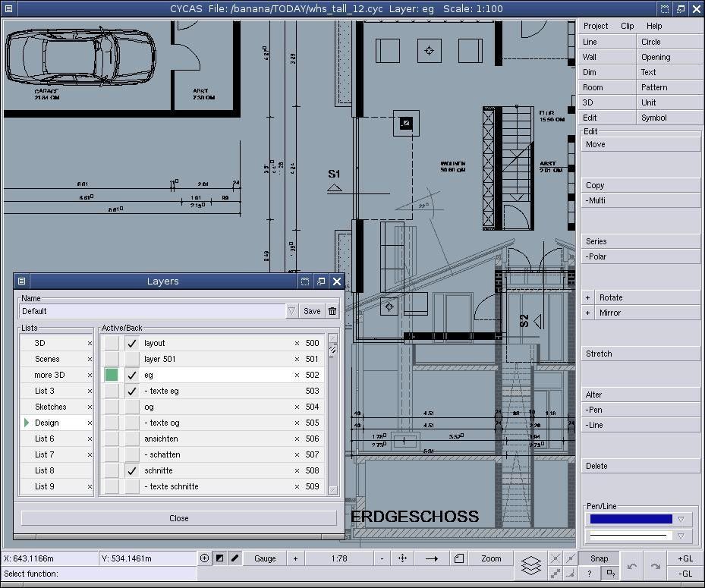Click the green color swatch beside the eg layer
Viewport: 705px width, 588px height.
coord(110,375)
